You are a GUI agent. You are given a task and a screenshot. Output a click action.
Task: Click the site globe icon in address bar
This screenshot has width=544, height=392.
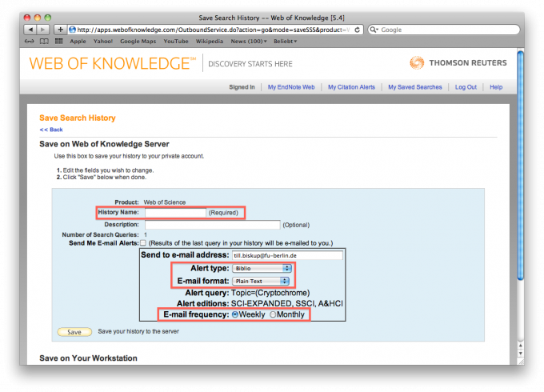pyautogui.click(x=72, y=30)
